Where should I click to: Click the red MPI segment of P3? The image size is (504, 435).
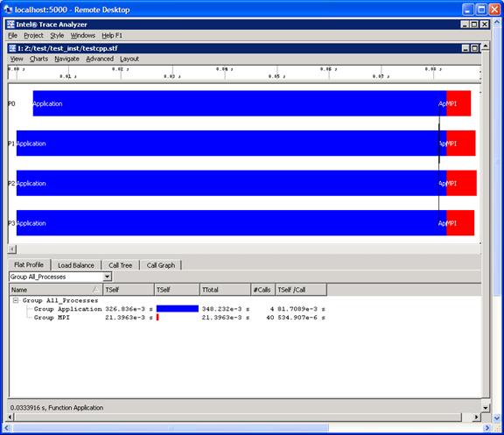tap(460, 223)
